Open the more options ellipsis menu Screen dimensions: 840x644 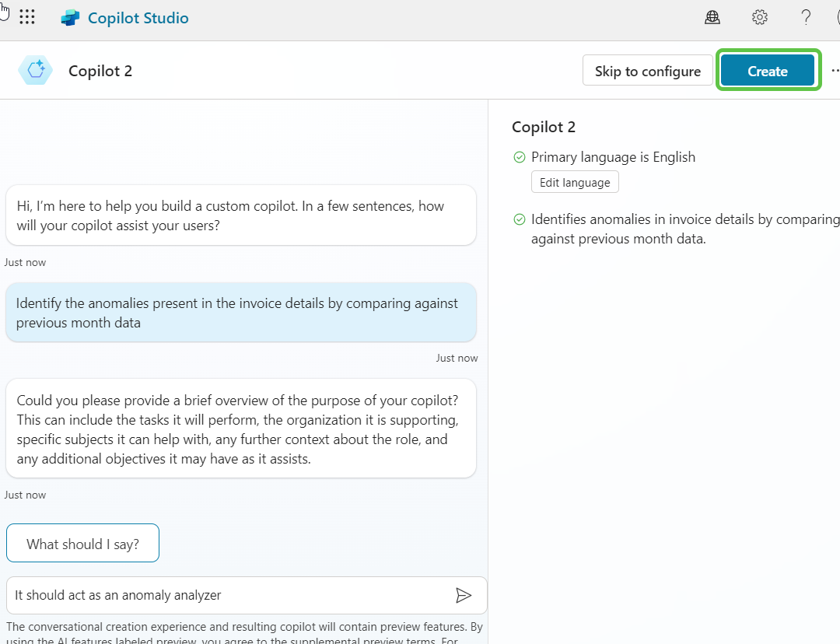tap(835, 70)
